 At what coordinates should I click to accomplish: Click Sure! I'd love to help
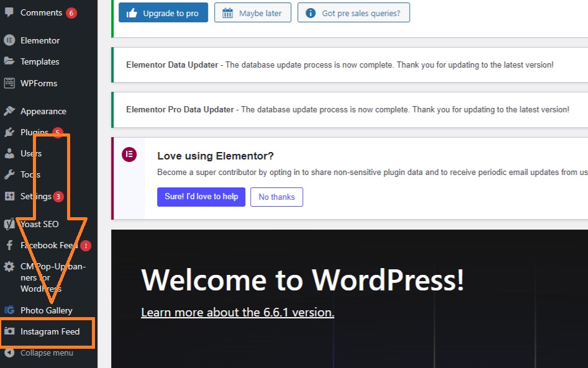pos(201,197)
